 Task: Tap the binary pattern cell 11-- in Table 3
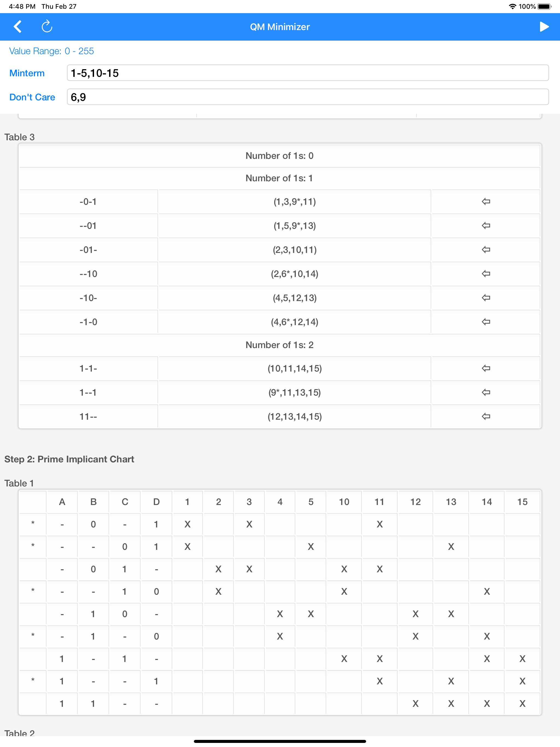(88, 416)
